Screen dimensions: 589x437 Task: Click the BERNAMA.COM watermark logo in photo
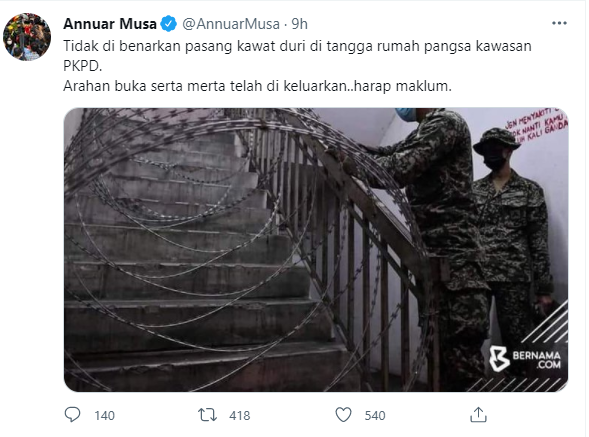click(525, 359)
